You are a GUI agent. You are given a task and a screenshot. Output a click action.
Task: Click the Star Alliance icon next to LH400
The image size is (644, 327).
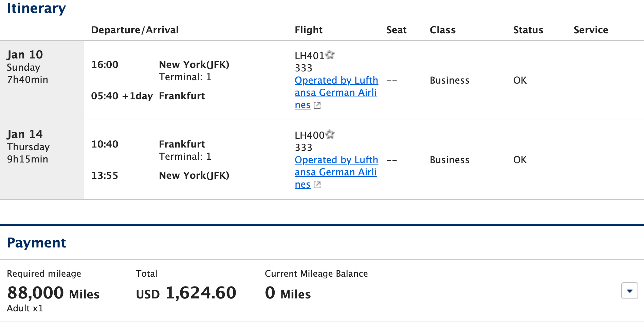click(x=330, y=134)
